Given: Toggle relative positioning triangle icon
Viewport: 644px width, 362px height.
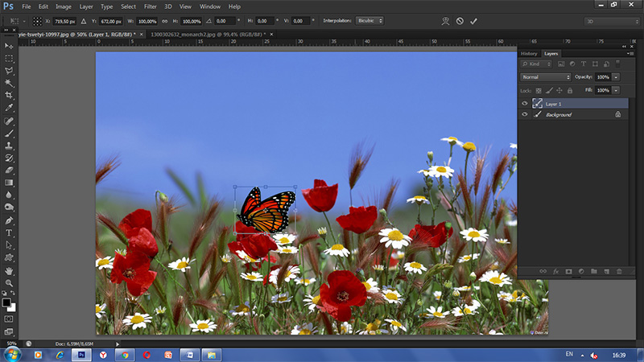Looking at the screenshot, I should pyautogui.click(x=84, y=21).
